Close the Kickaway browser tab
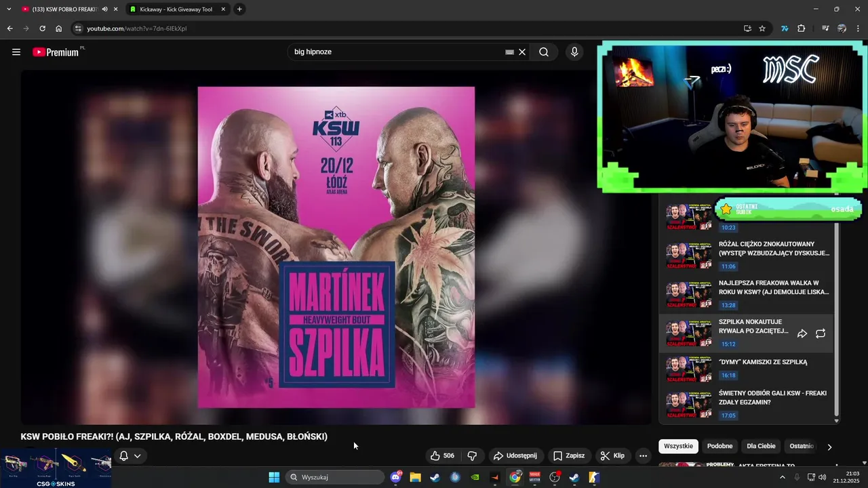 coord(224,9)
